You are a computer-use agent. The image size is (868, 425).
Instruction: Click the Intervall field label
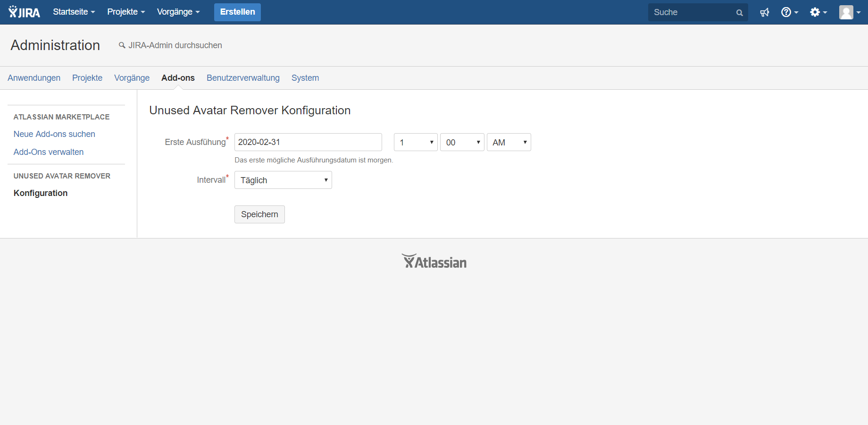click(x=211, y=180)
